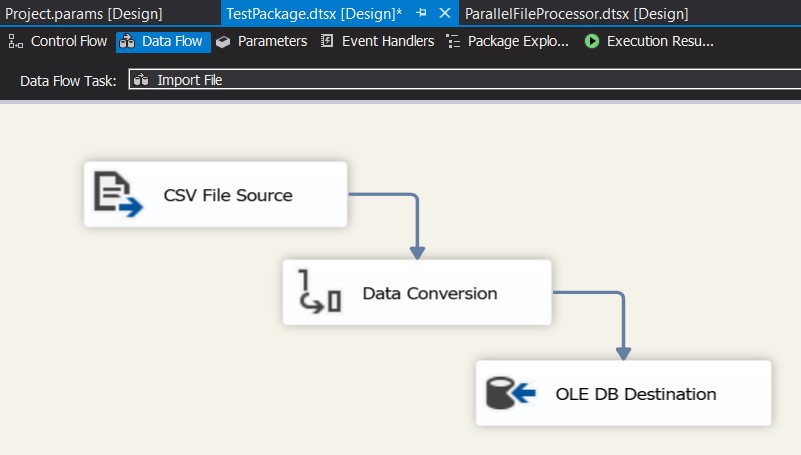Image resolution: width=801 pixels, height=455 pixels.
Task: Click the Package Explorer tree icon
Action: point(453,42)
